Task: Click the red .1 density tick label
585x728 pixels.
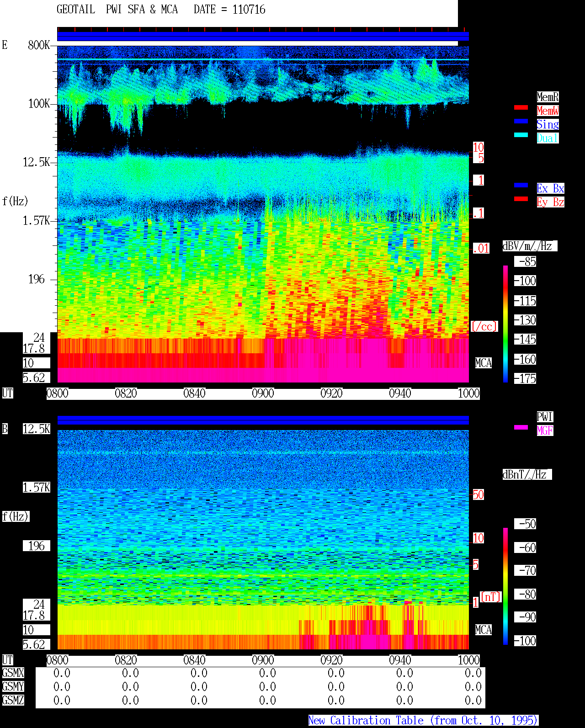Action: (479, 213)
